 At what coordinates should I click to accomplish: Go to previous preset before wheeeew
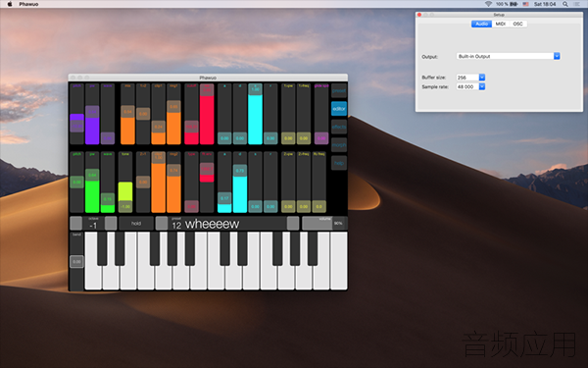[x=162, y=223]
